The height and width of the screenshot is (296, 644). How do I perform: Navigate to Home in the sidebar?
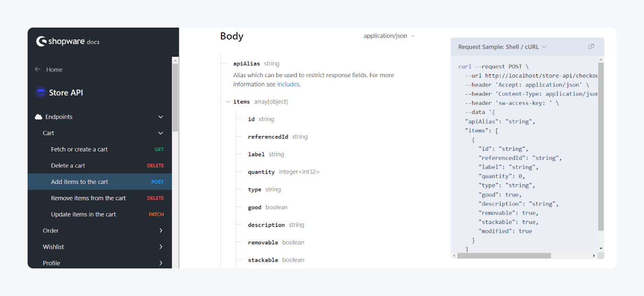54,69
